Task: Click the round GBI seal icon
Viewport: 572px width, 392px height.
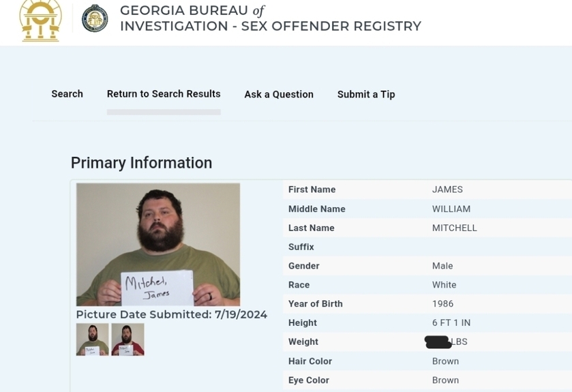Action: [x=95, y=18]
